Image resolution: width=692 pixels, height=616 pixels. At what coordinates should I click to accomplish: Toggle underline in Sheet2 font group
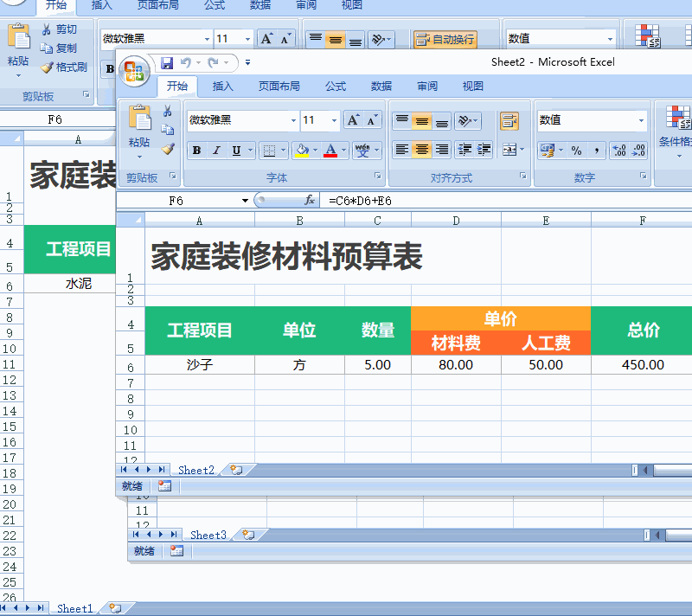(x=236, y=151)
